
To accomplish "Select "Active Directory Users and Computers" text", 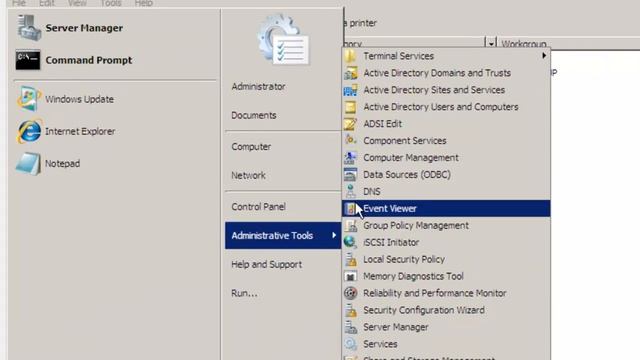I will [441, 107].
